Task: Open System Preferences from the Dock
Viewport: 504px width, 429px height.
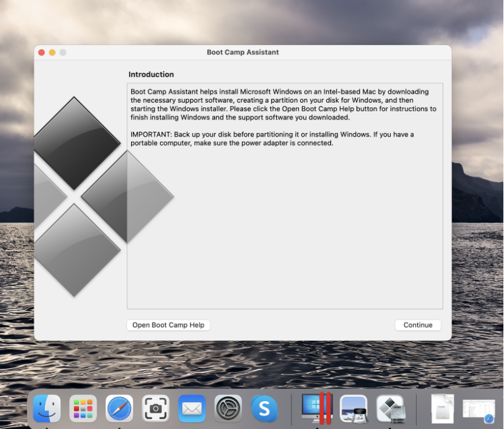Action: (x=228, y=409)
